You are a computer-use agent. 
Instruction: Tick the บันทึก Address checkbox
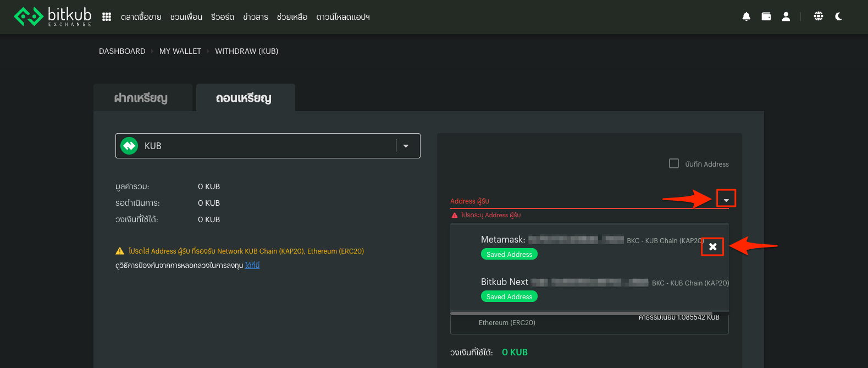point(673,163)
